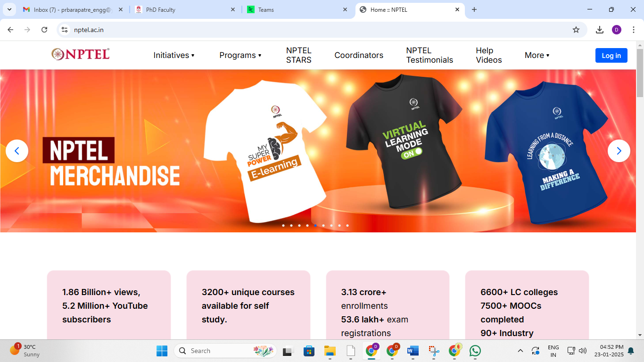Click the Windows taskbar Search box
Screen dimensions: 644x362
225,351
